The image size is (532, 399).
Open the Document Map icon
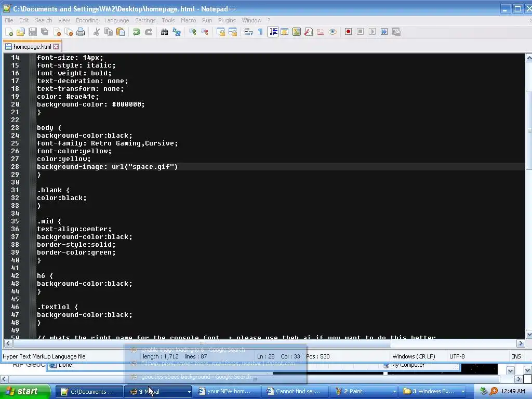pyautogui.click(x=297, y=32)
